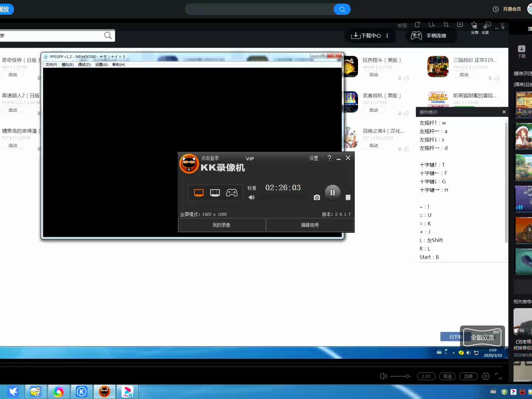Open the colorful swirl taskbar icon
Screen dimensions: 532x399
(x=58, y=392)
